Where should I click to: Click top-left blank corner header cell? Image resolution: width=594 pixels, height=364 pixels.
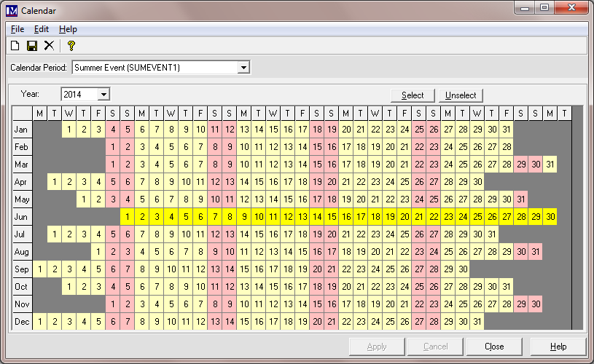(x=23, y=113)
